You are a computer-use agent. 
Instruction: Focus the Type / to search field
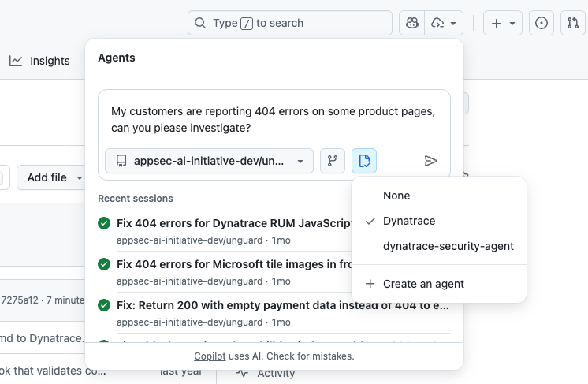pos(290,23)
